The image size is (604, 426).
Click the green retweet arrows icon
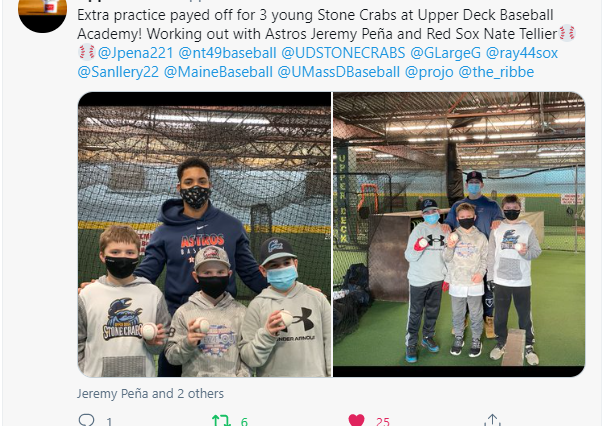221,421
